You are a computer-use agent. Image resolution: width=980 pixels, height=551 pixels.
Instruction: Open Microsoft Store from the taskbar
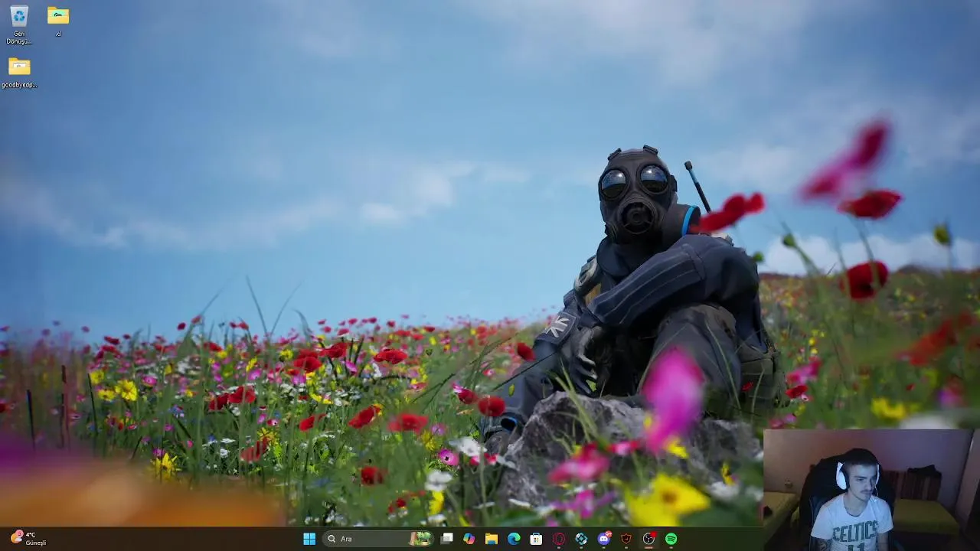pos(536,539)
